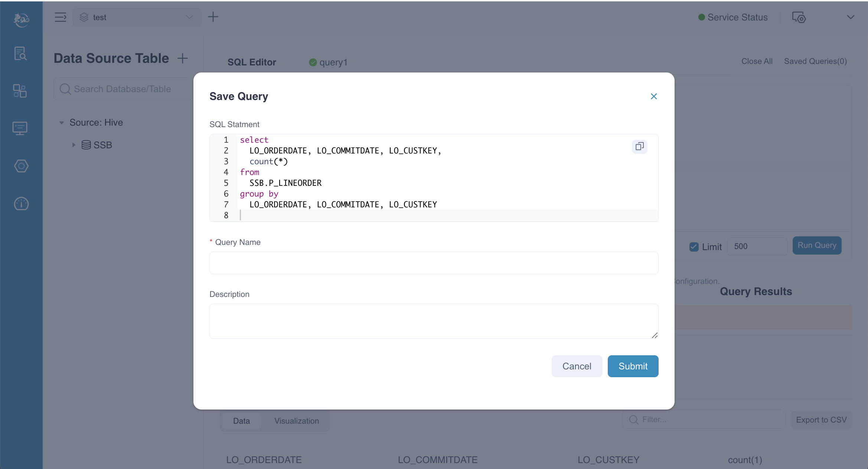Click Submit to save the query

(633, 366)
